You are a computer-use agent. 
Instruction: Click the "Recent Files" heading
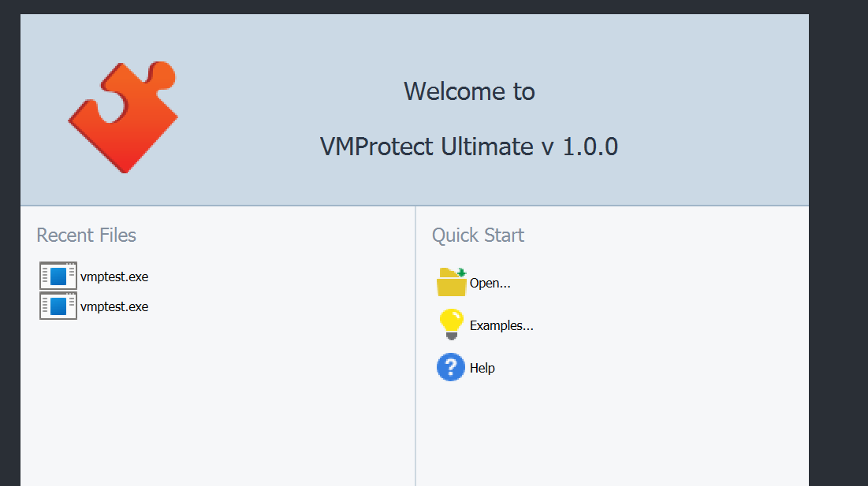tap(87, 235)
